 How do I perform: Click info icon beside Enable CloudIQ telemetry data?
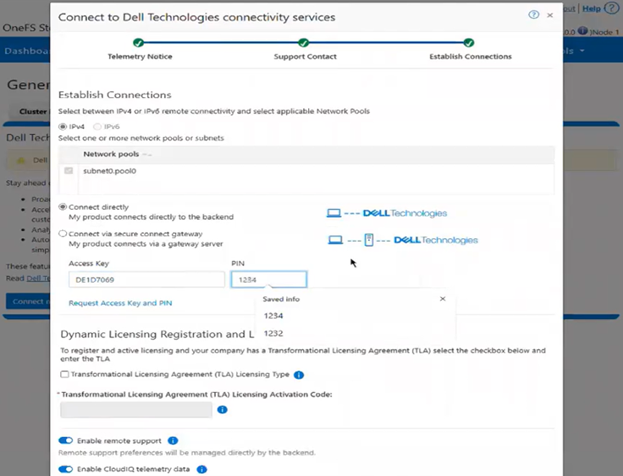point(201,468)
